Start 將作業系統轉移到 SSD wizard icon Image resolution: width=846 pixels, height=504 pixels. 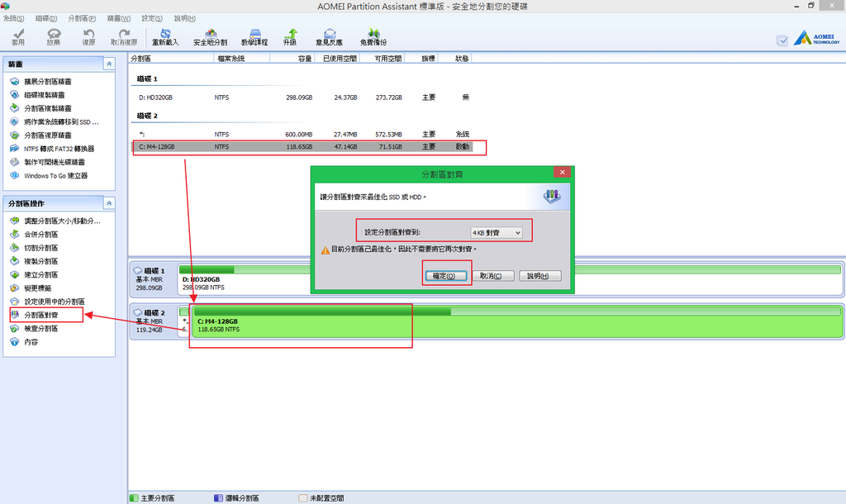15,122
